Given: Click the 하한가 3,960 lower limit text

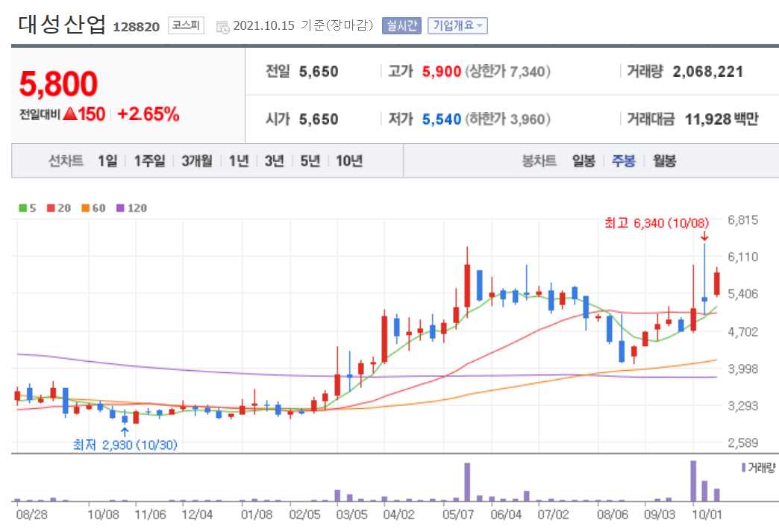Looking at the screenshot, I should point(507,119).
